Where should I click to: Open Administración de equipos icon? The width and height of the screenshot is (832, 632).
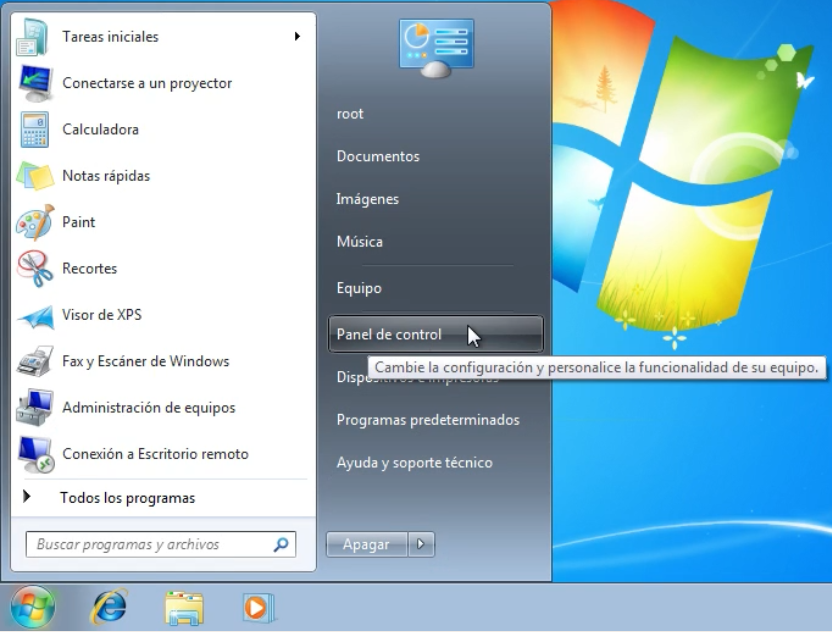pyautogui.click(x=35, y=408)
